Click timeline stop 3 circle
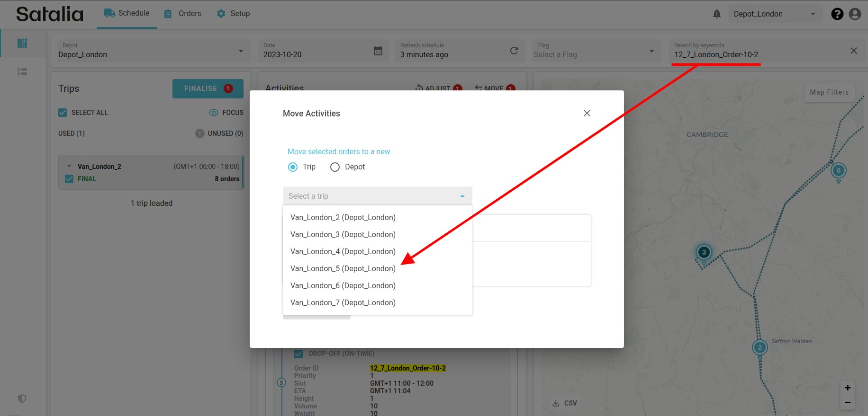The height and width of the screenshot is (416, 868). click(x=281, y=382)
